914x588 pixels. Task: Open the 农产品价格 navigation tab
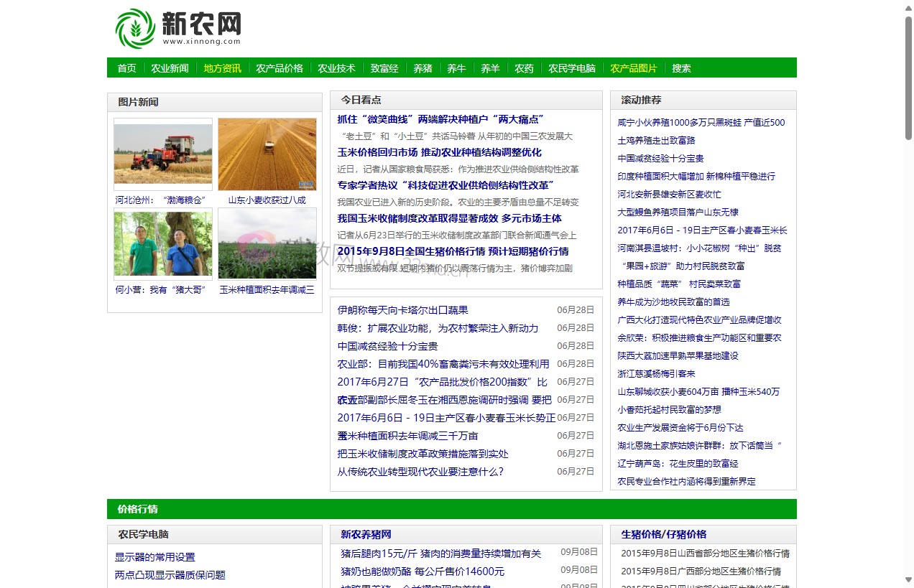click(280, 67)
